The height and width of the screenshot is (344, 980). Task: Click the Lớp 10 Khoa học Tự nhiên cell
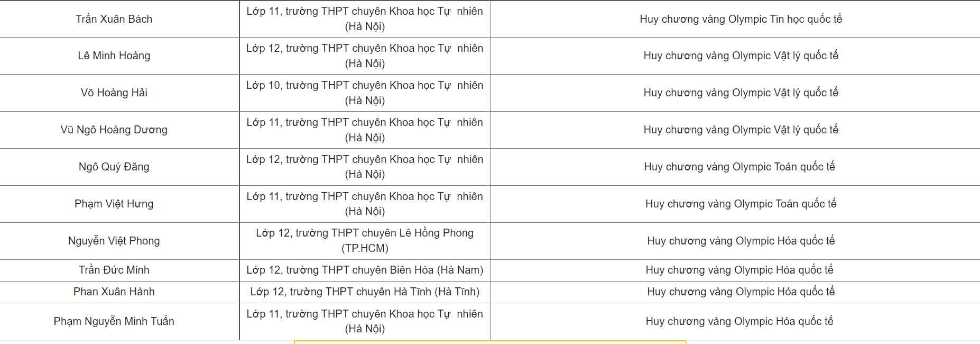tap(365, 93)
